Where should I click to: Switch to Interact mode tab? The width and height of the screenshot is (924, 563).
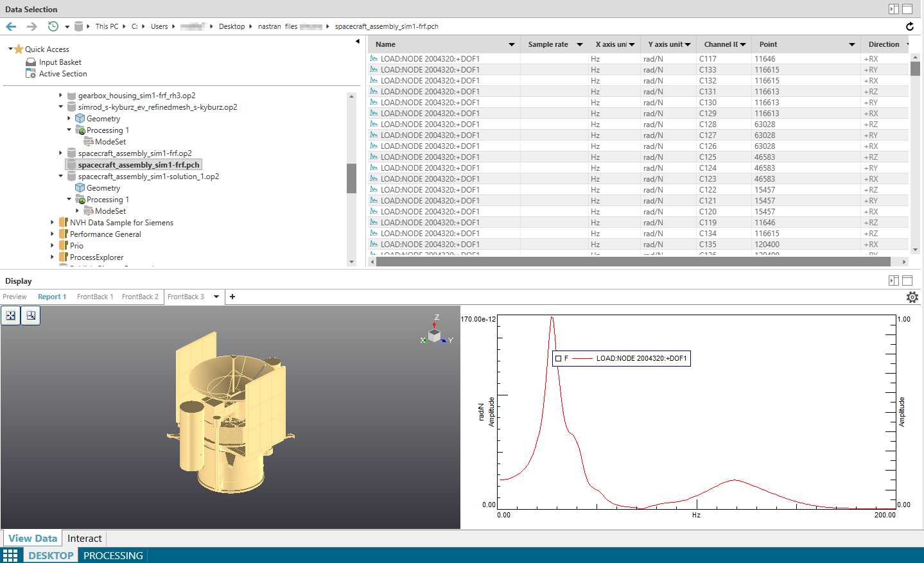tap(85, 539)
